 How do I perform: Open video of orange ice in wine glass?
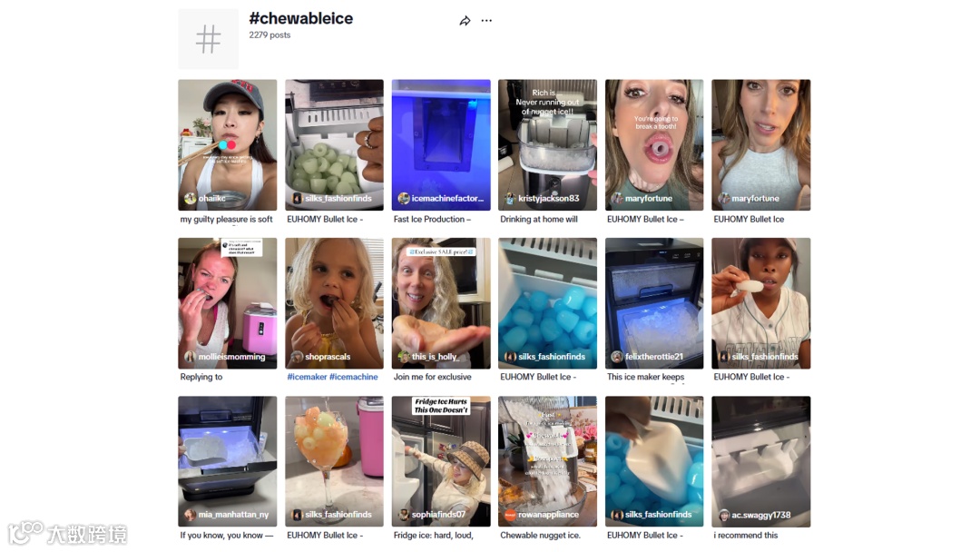click(x=334, y=461)
